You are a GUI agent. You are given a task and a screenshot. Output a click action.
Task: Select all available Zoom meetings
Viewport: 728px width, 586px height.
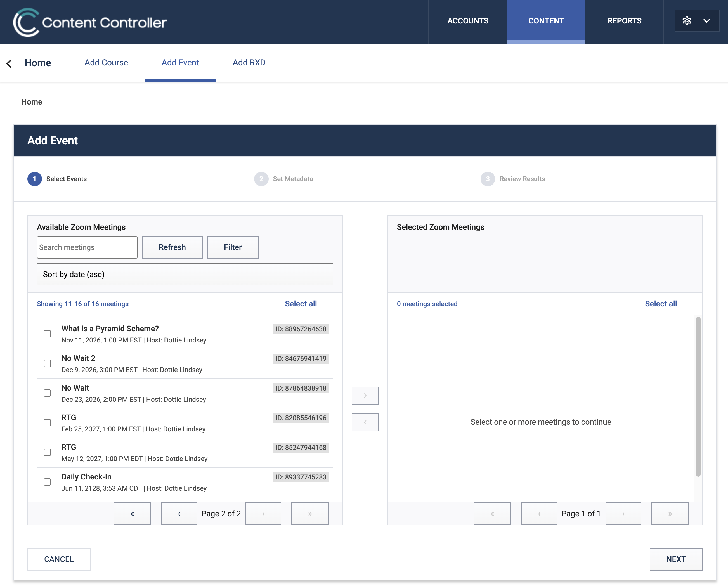[x=301, y=304]
